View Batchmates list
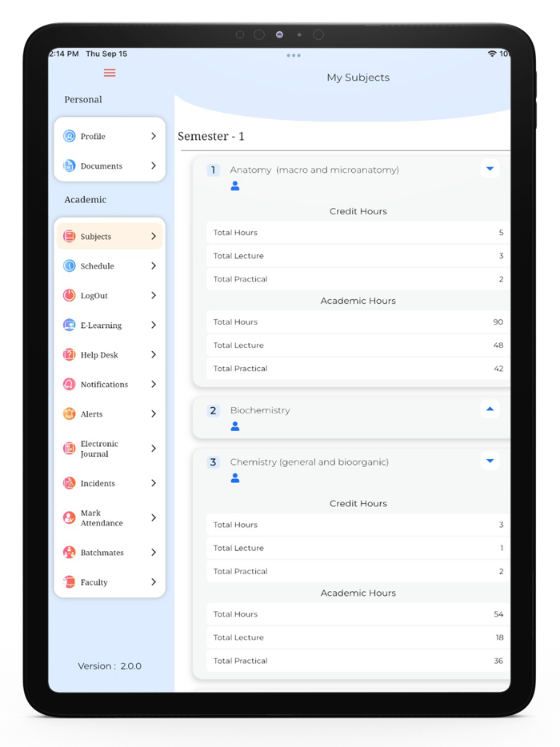 pyautogui.click(x=110, y=552)
